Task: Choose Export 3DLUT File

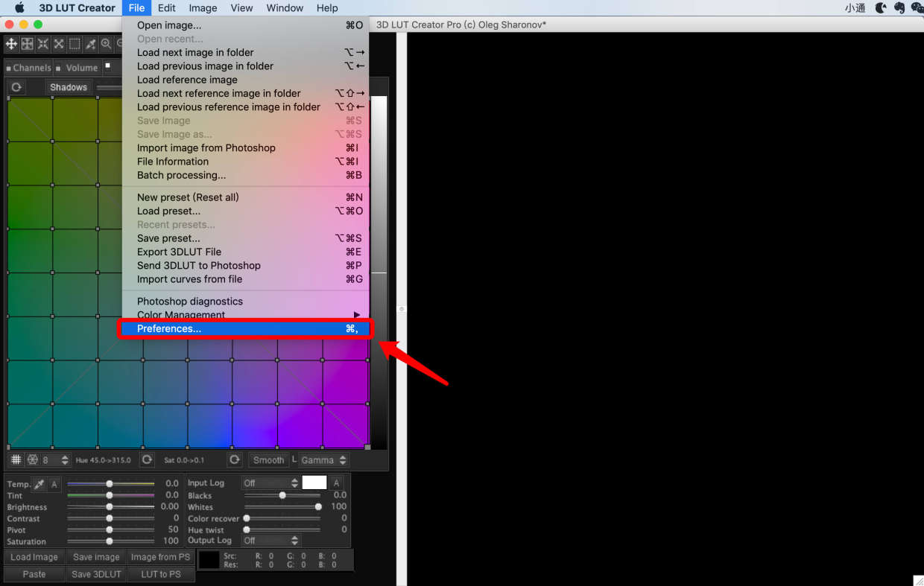Action: [x=245, y=252]
